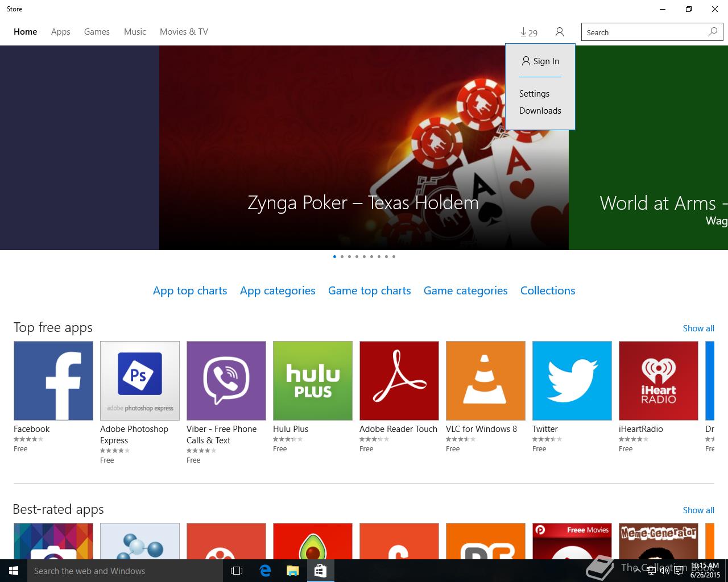Switch to the Music tab

135,32
